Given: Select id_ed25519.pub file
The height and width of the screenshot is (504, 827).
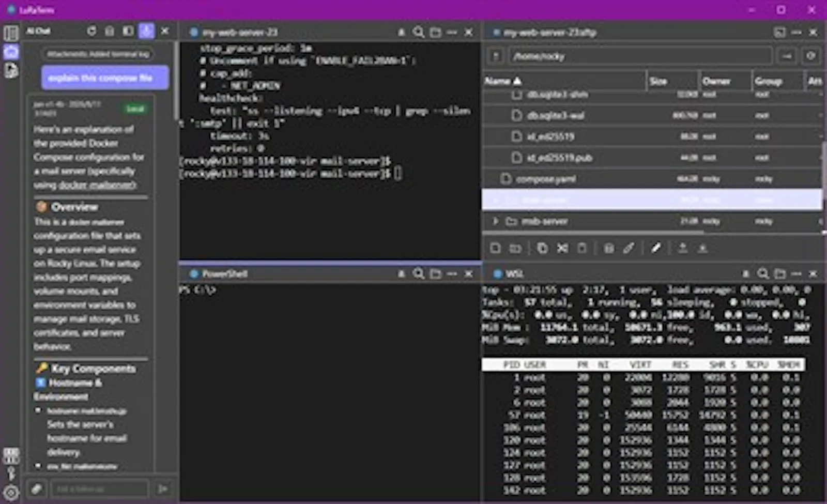Looking at the screenshot, I should click(652, 158).
